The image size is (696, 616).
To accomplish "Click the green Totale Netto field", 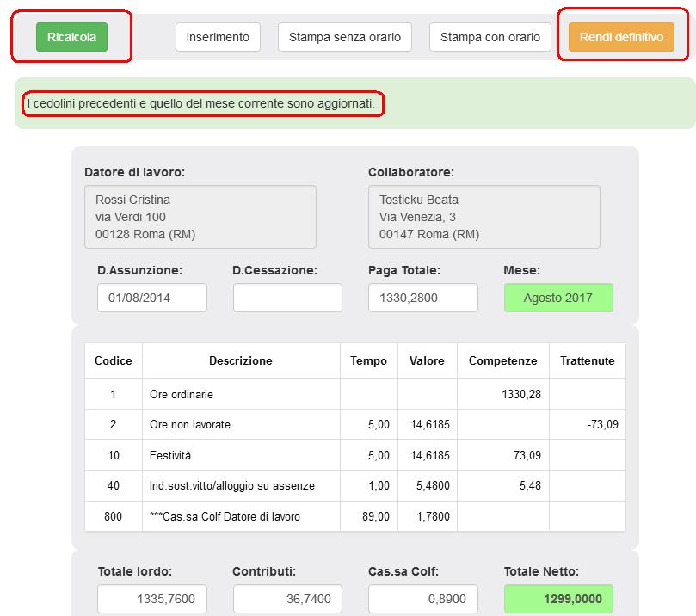I will (558, 600).
